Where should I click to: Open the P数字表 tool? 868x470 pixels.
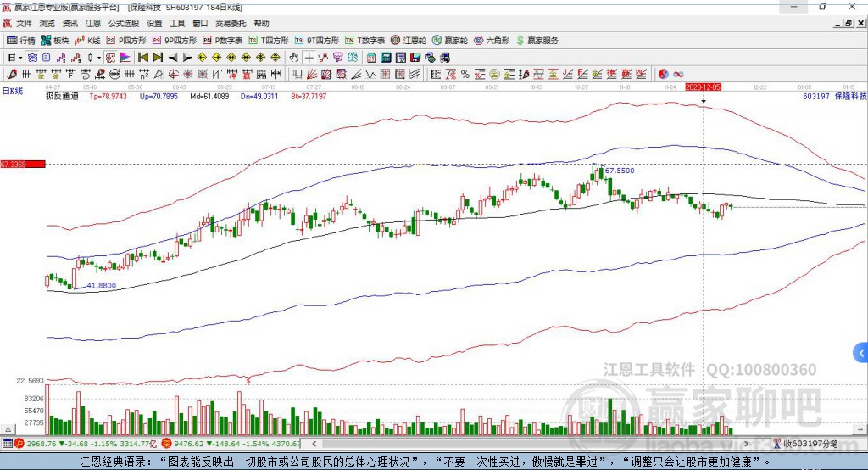point(223,41)
